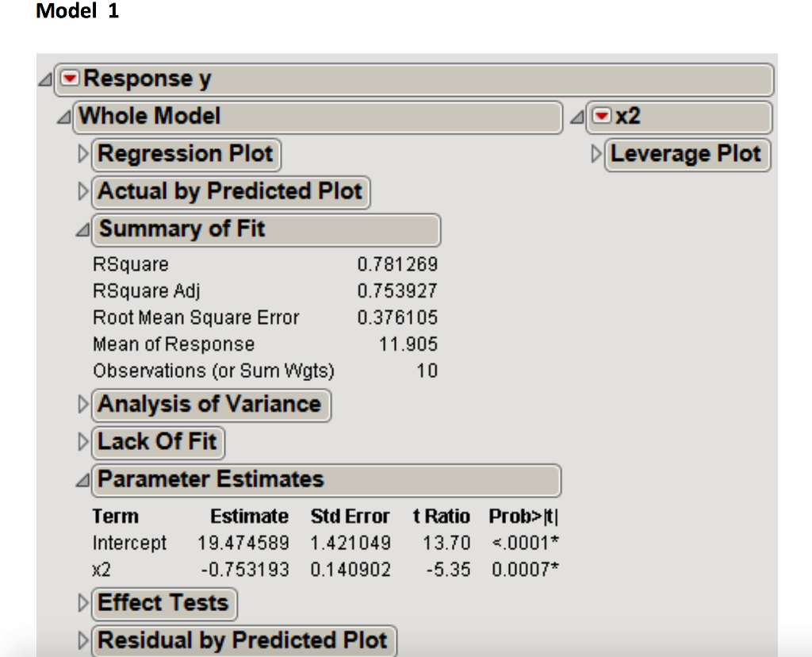This screenshot has width=812, height=657.
Task: Expand the Actual by Predicted Plot triangle
Action: (x=84, y=192)
